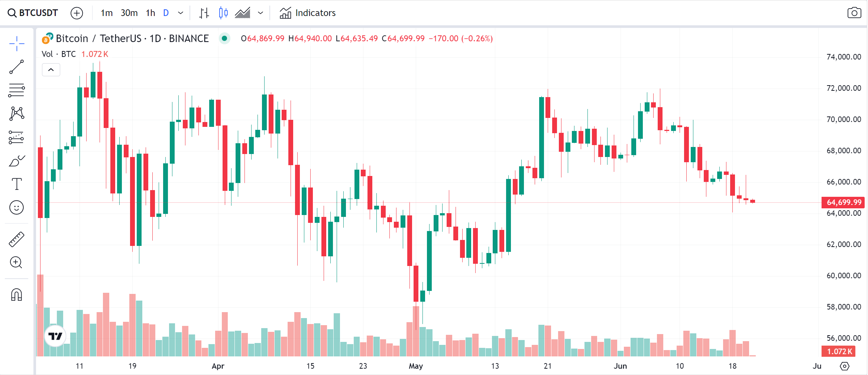The width and height of the screenshot is (868, 375).
Task: Switch to the 1m timeframe
Action: (107, 13)
